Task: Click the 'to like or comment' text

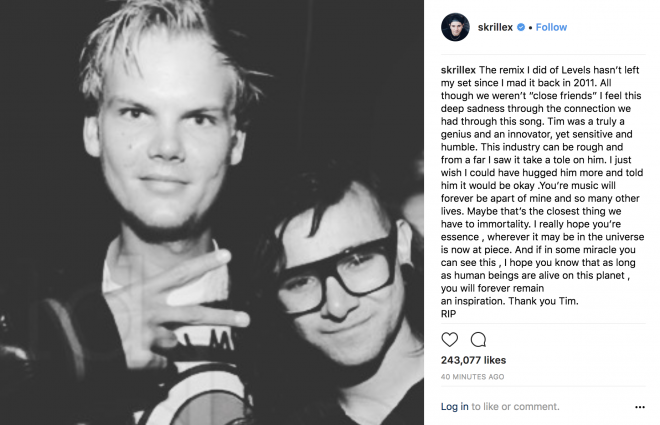Action: (x=515, y=406)
